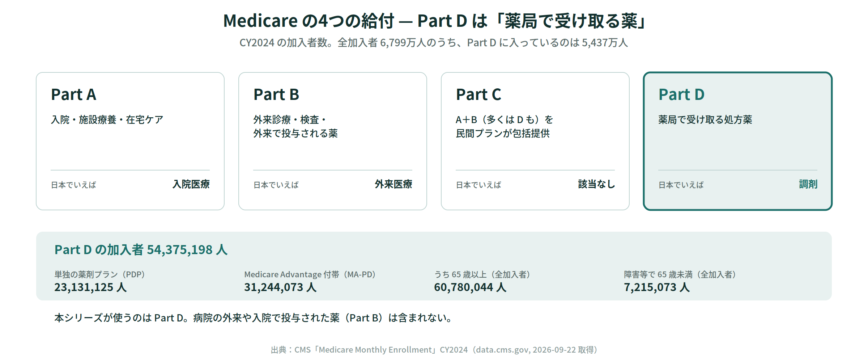
Task: Click the "Part A" card heading
Action: [74, 94]
